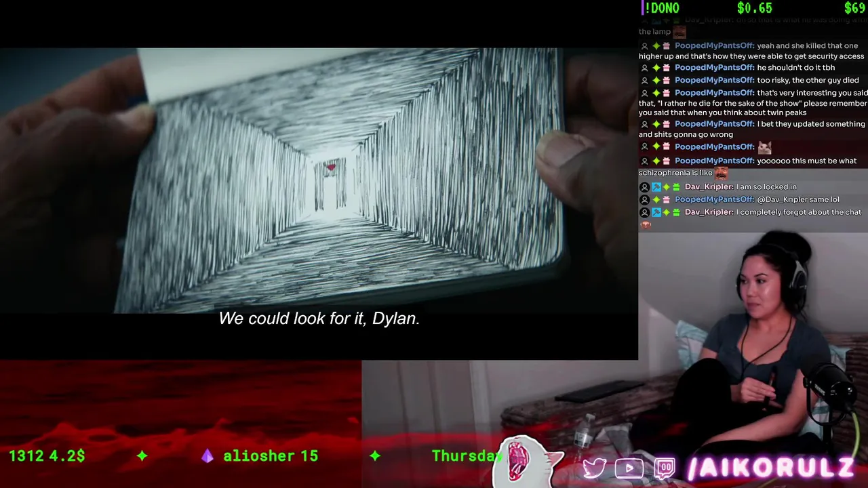Click the user avatar icon on 'I am so locked in'
The width and height of the screenshot is (868, 488).
(644, 187)
